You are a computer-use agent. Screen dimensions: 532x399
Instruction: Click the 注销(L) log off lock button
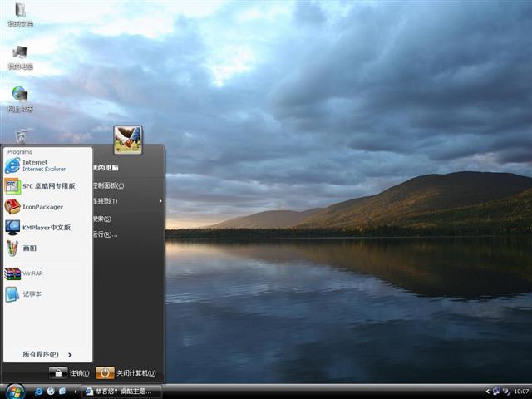coord(58,373)
